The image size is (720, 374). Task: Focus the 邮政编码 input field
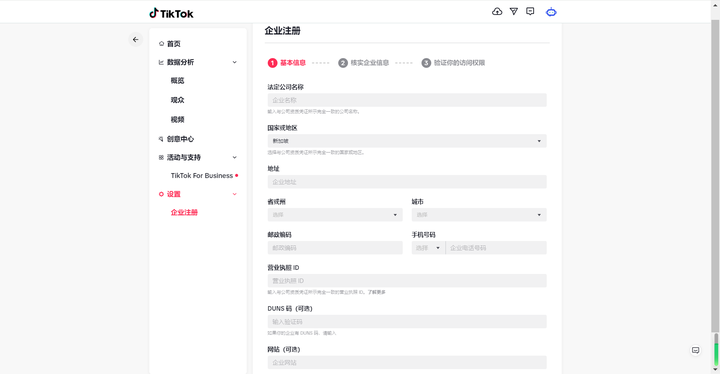[x=335, y=248]
